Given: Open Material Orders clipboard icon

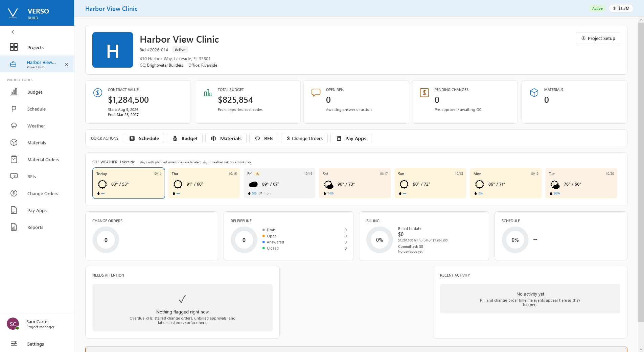Looking at the screenshot, I should [14, 160].
